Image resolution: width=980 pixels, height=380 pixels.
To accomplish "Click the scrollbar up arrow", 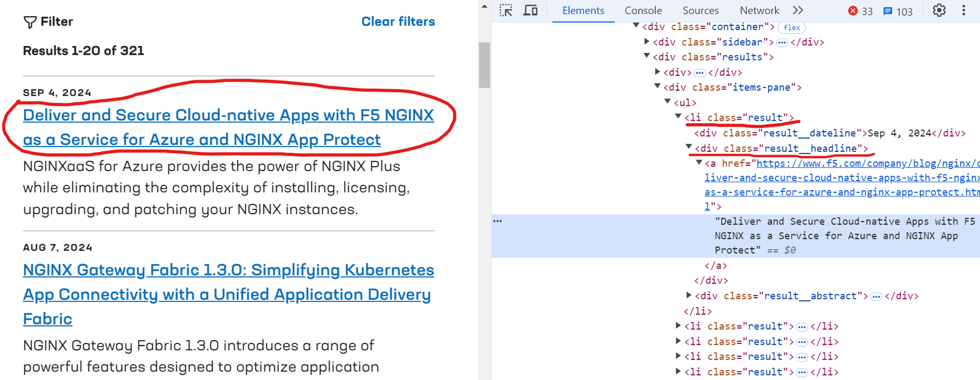I will [x=484, y=6].
